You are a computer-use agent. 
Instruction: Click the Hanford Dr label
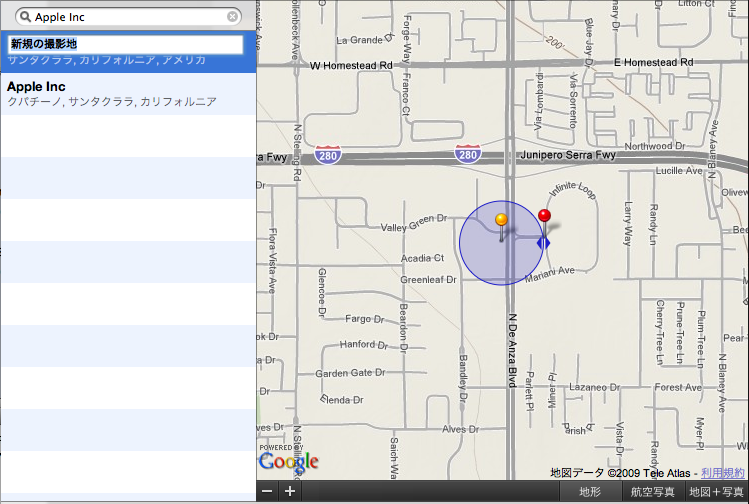pyautogui.click(x=364, y=344)
